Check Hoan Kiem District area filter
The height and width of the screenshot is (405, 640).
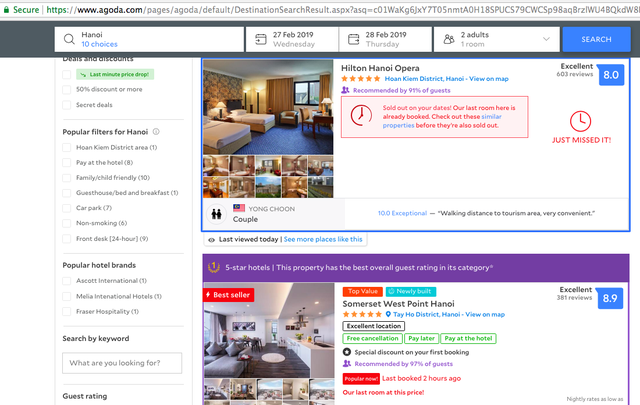tap(67, 147)
